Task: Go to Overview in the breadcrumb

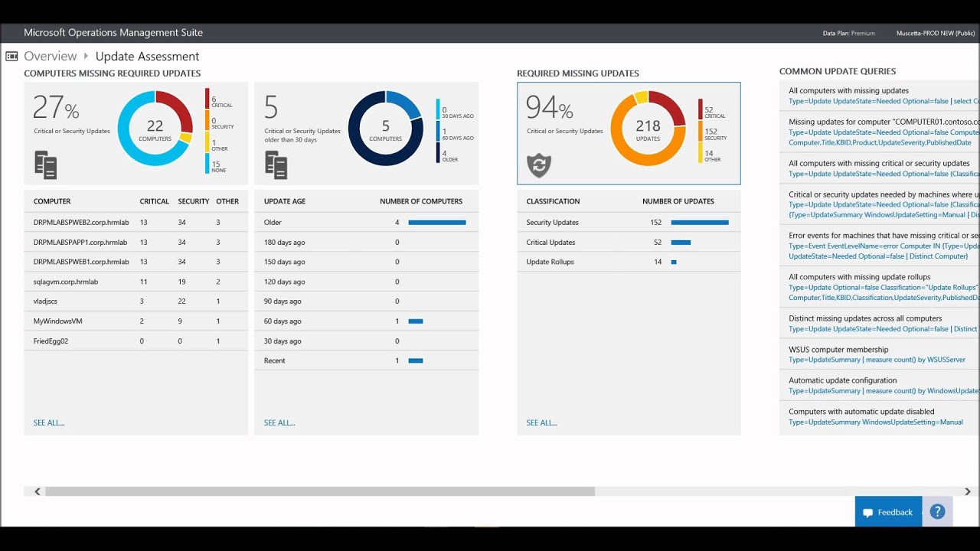Action: pos(51,56)
